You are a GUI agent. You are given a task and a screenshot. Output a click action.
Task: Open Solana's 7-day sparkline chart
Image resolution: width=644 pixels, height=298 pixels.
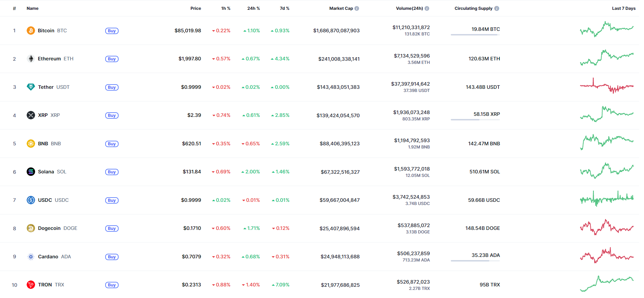pyautogui.click(x=607, y=171)
